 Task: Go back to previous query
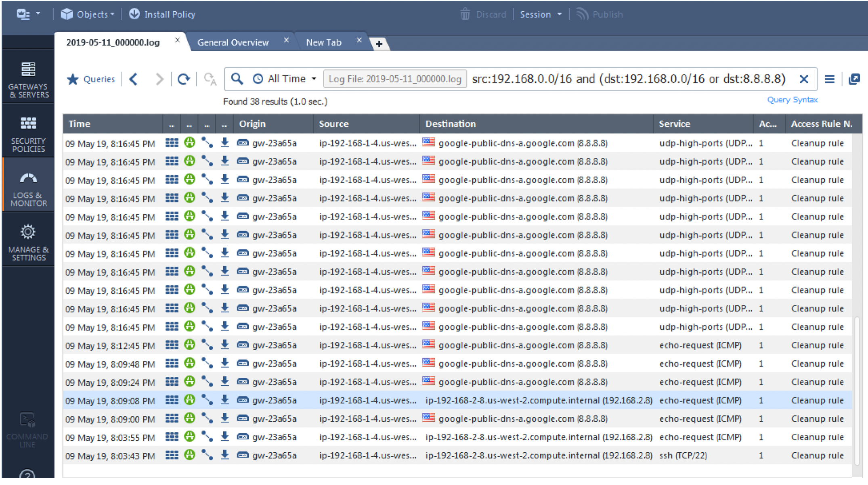pyautogui.click(x=134, y=79)
